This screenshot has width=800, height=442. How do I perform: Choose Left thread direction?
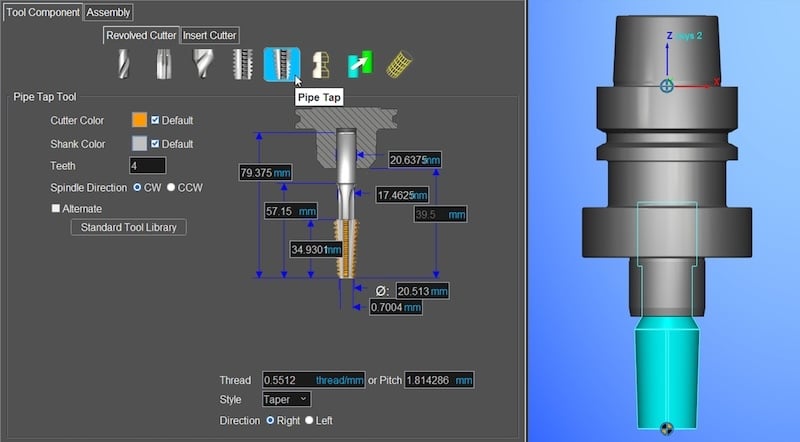coord(309,420)
